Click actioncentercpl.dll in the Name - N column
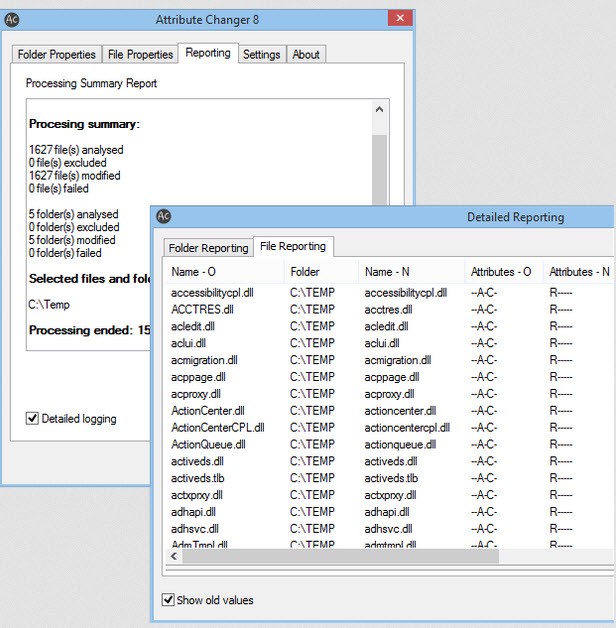Viewport: 616px width, 628px height. point(407,427)
